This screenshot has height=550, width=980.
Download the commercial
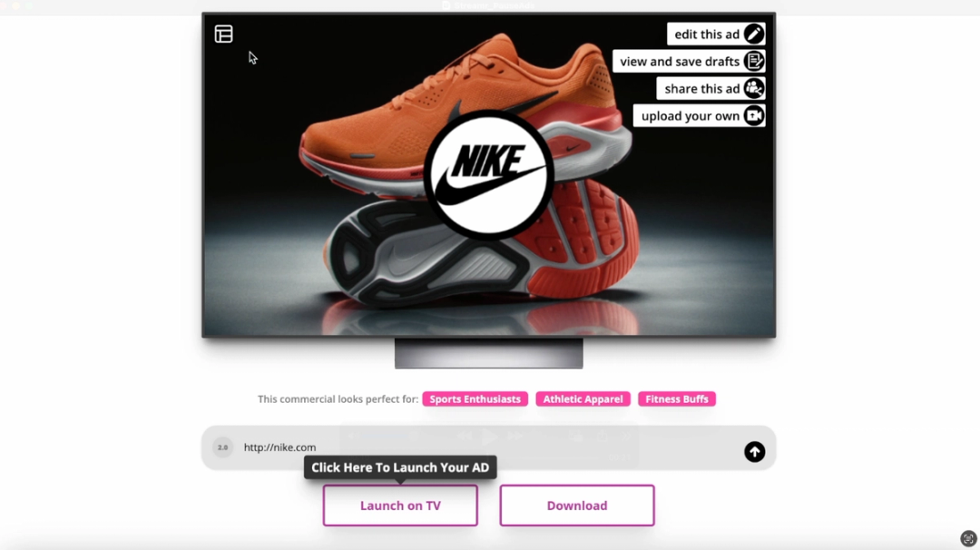577,505
